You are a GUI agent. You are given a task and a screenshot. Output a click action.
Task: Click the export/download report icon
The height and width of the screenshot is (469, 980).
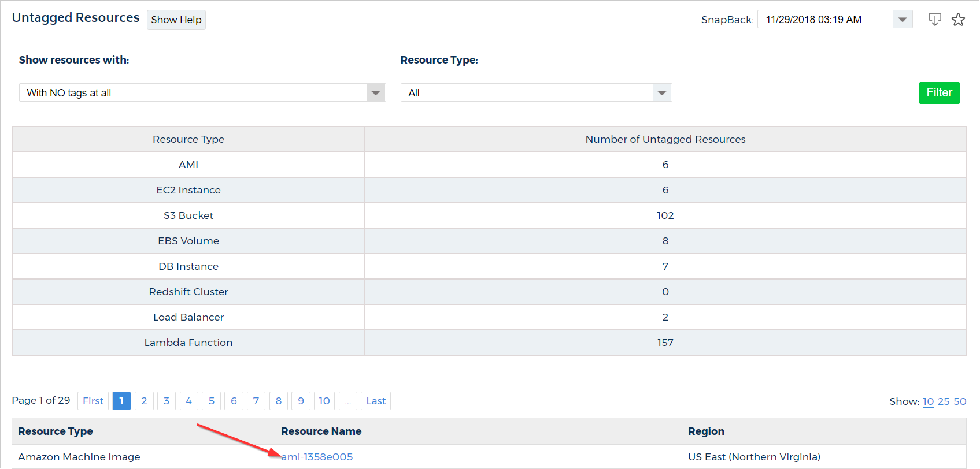pyautogui.click(x=935, y=20)
